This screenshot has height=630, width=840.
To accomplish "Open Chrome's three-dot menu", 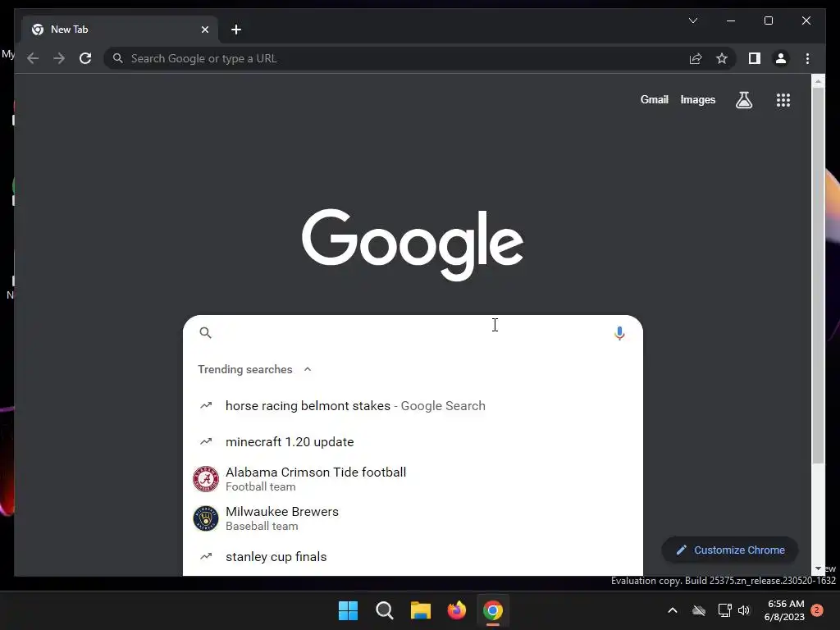I will click(807, 58).
